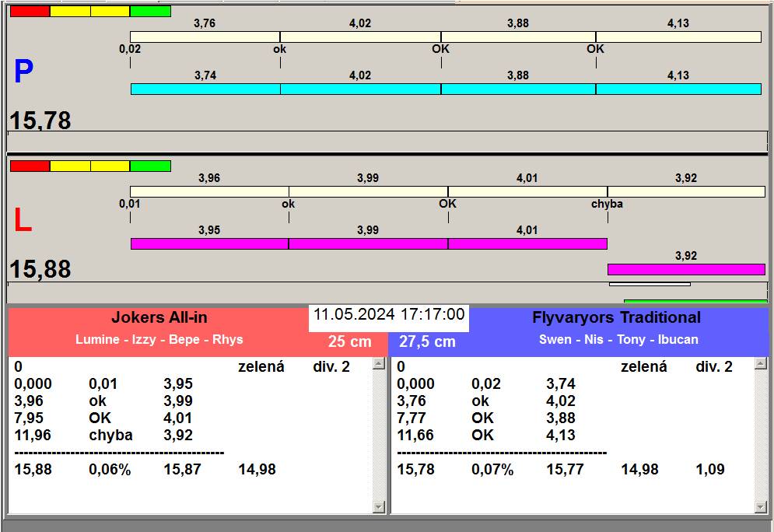Viewport: 774px width, 532px height.
Task: Select the magenta 3,95 segment in lane L
Action: 210,243
